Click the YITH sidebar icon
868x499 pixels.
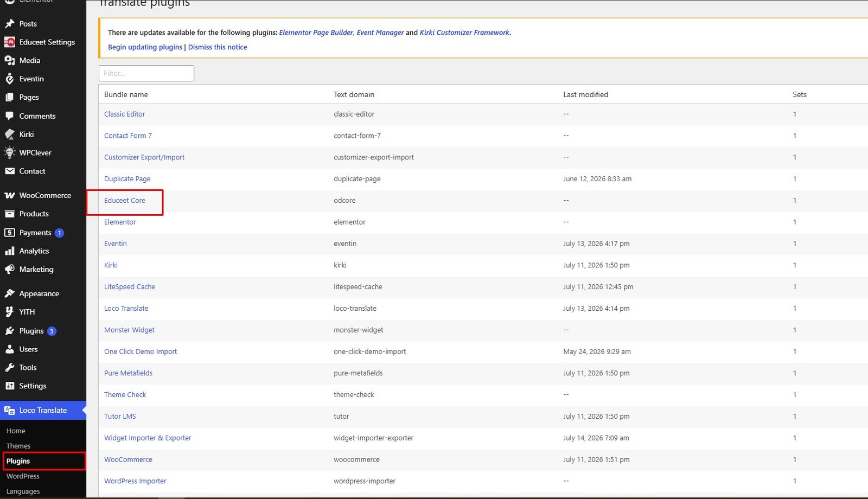(9, 312)
